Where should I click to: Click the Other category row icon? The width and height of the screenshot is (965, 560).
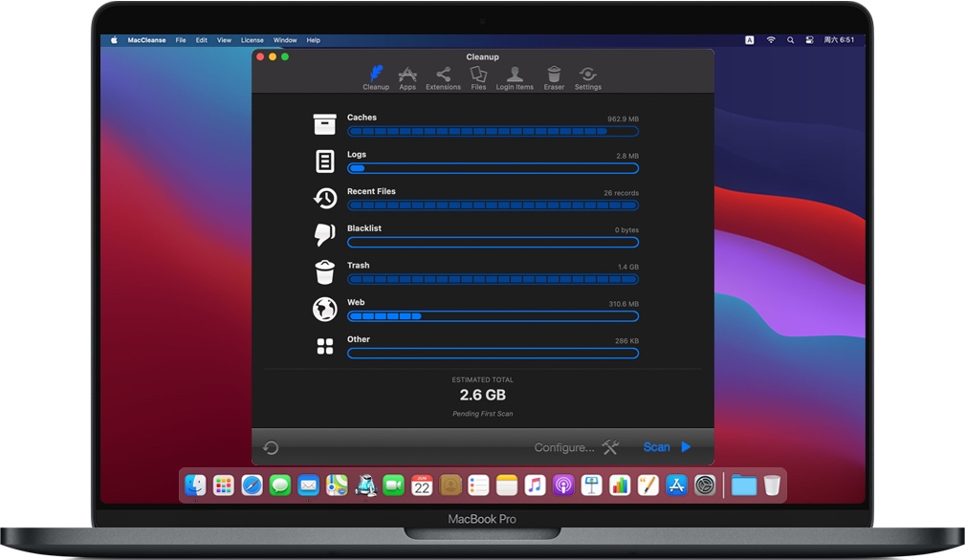(x=325, y=346)
